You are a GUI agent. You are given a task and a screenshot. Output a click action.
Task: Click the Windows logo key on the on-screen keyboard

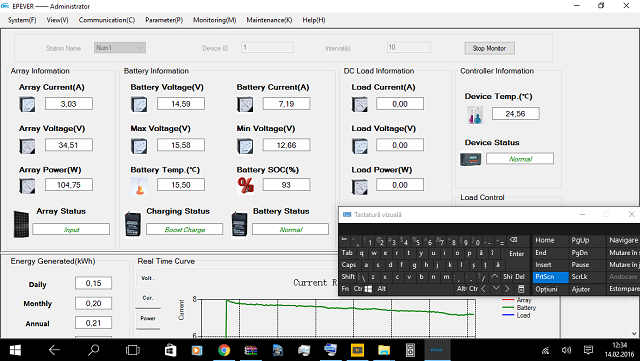368,289
